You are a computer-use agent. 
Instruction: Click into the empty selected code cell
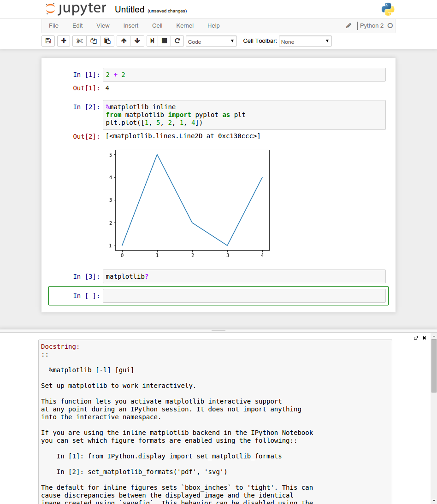click(x=244, y=296)
